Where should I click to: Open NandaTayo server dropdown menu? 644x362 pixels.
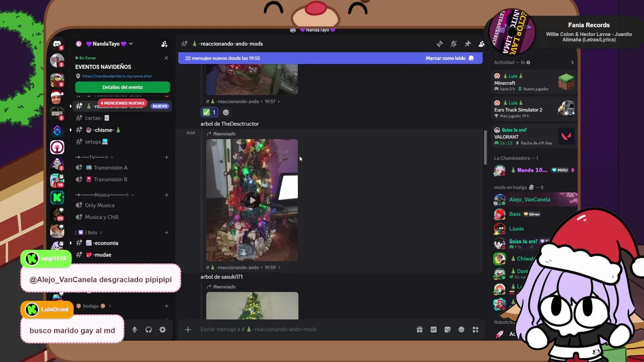click(130, 44)
